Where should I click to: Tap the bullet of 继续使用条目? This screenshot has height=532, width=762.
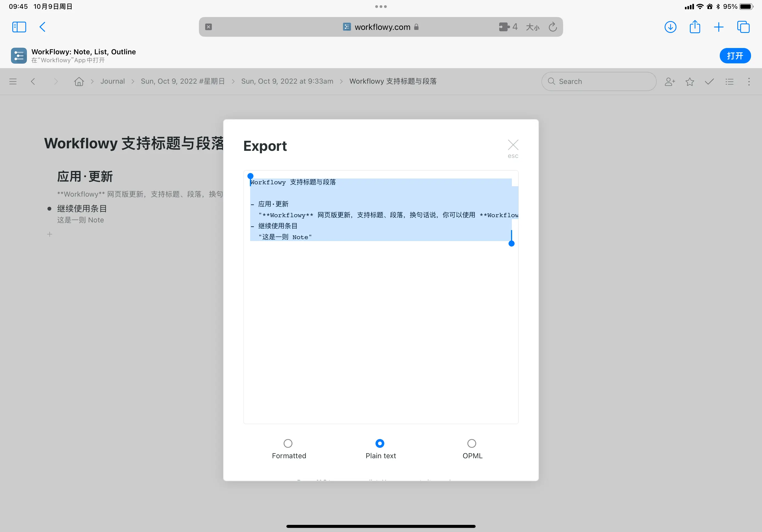pos(49,209)
